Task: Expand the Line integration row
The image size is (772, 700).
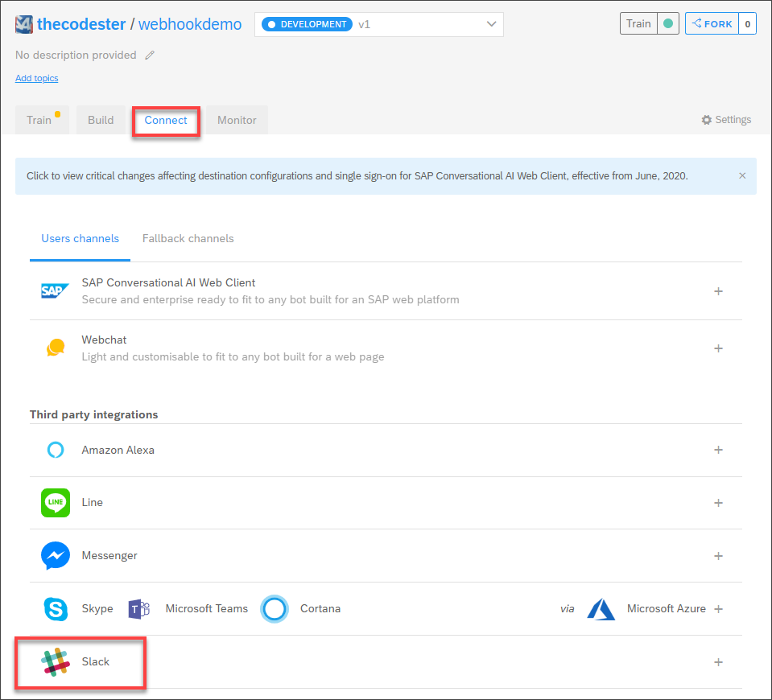Action: pos(718,503)
